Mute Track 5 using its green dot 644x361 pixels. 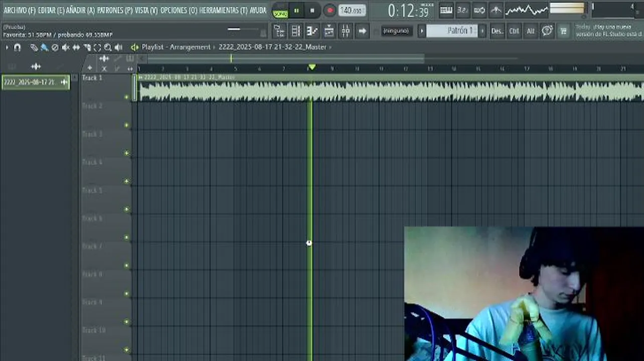126,210
